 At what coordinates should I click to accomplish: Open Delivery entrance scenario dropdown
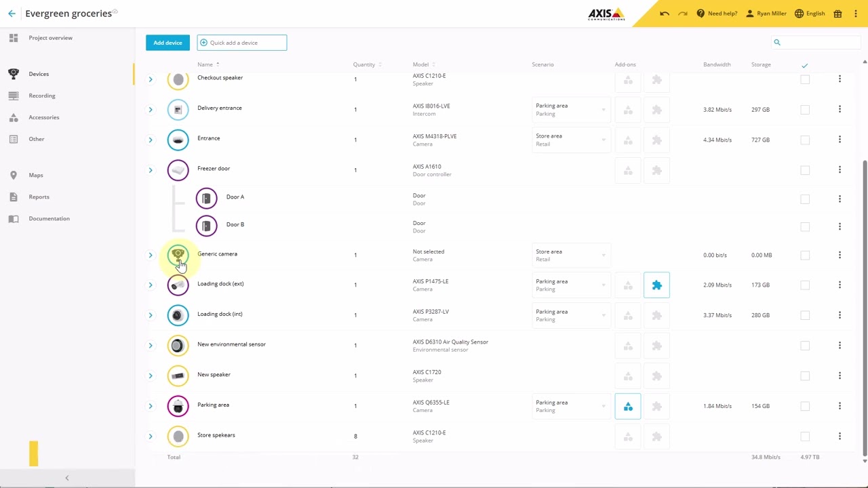pos(570,109)
